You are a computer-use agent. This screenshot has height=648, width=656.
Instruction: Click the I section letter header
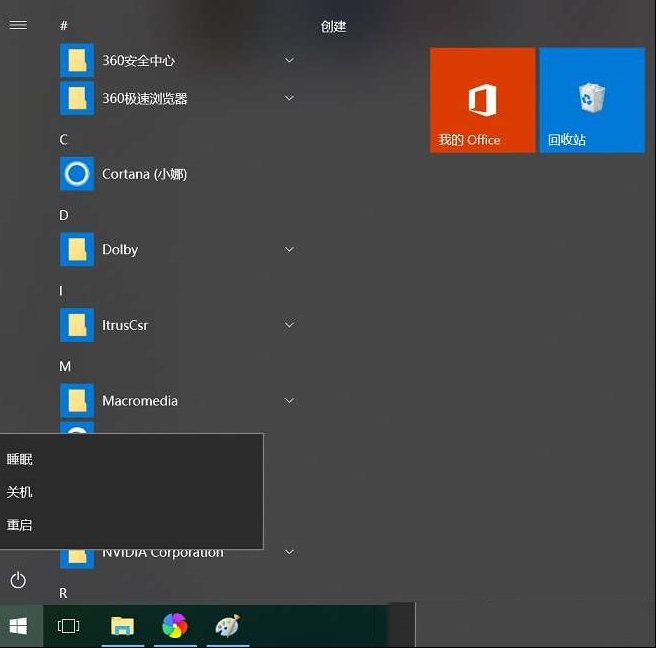pyautogui.click(x=61, y=291)
